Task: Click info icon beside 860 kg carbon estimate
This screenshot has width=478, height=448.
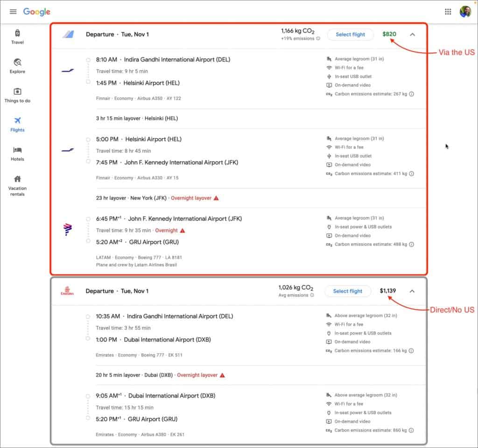Action: pos(411,430)
